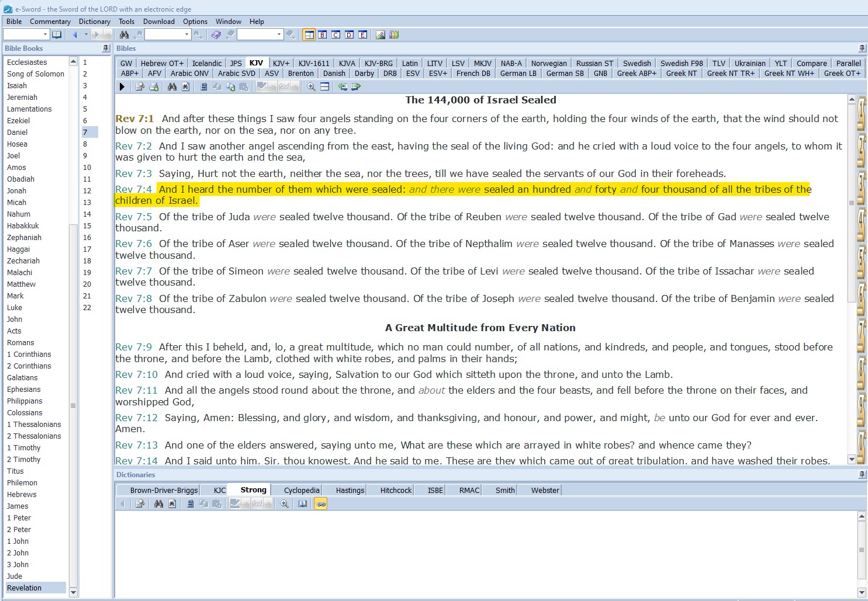Screen dimensions: 868x601
Task: Select Genesis-era book Isaiah in list
Action: point(17,85)
